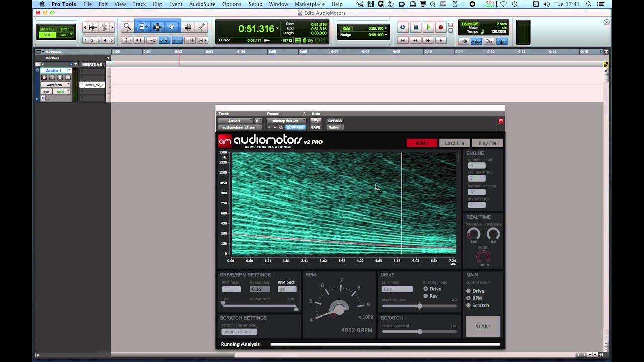The width and height of the screenshot is (644, 362).
Task: Select the Scrubber speaker tool
Action: click(188, 27)
